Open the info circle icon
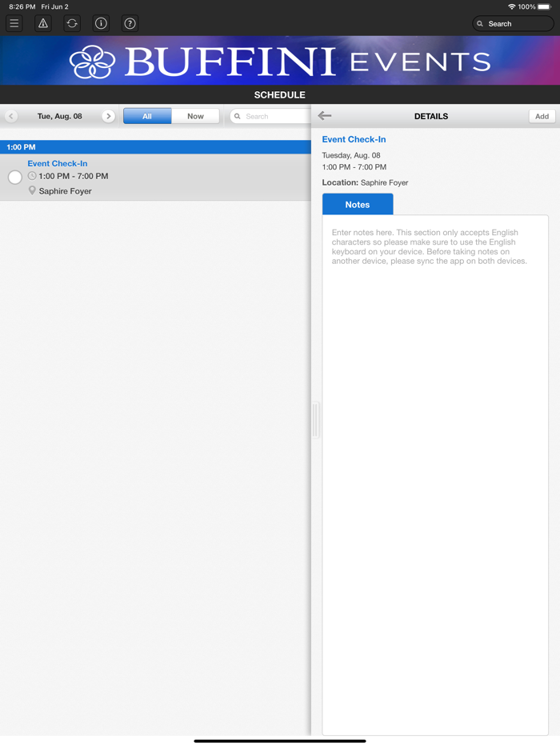Viewport: 560px width, 747px height. click(x=101, y=23)
